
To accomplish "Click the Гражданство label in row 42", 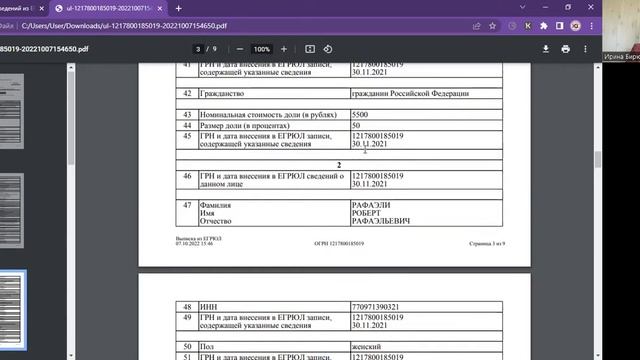I will pyautogui.click(x=222, y=93).
